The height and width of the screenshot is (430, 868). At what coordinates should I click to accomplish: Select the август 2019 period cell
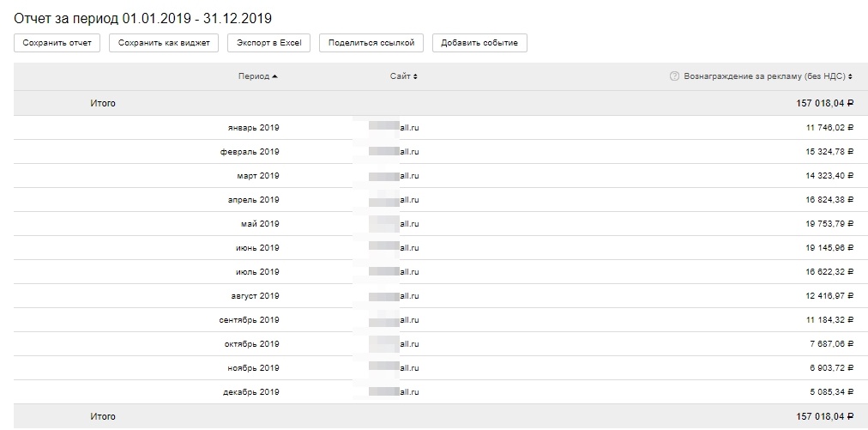tap(255, 296)
